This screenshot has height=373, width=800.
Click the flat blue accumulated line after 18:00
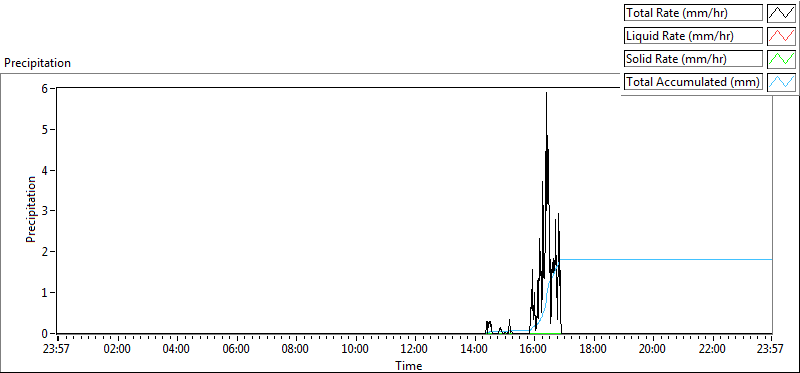pyautogui.click(x=684, y=260)
